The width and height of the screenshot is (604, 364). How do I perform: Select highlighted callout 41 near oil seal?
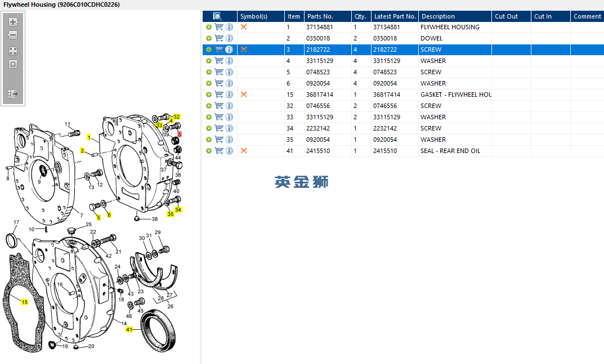pos(129,330)
